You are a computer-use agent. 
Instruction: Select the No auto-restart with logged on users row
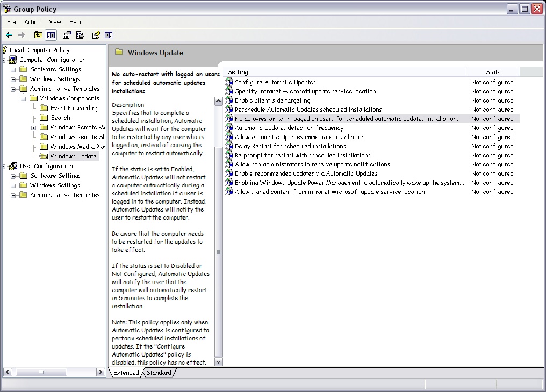click(372, 119)
